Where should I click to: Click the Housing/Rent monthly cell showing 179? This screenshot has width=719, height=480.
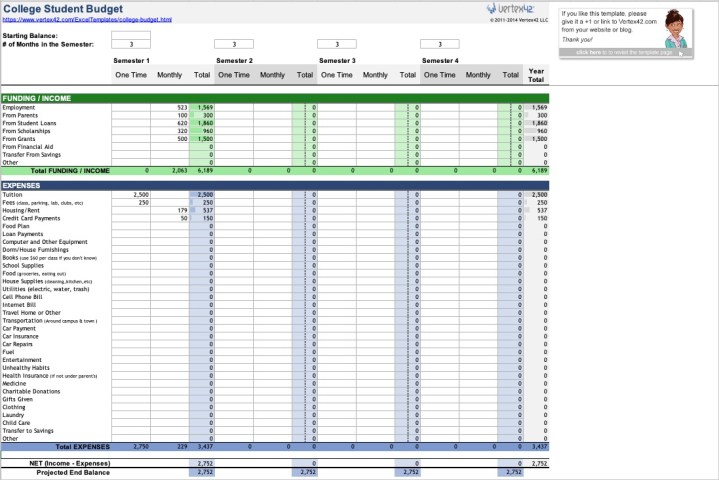(170, 211)
